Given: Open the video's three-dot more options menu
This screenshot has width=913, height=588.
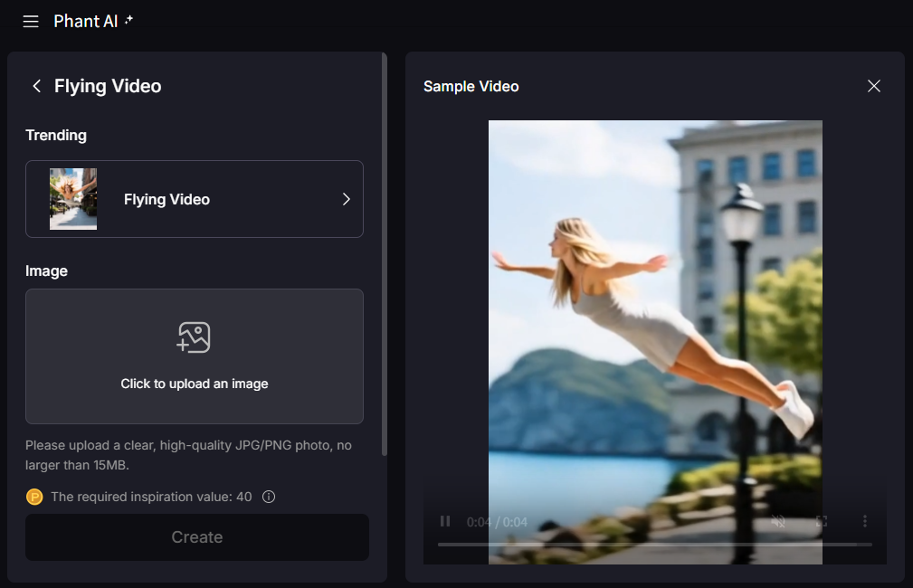Looking at the screenshot, I should pyautogui.click(x=864, y=521).
